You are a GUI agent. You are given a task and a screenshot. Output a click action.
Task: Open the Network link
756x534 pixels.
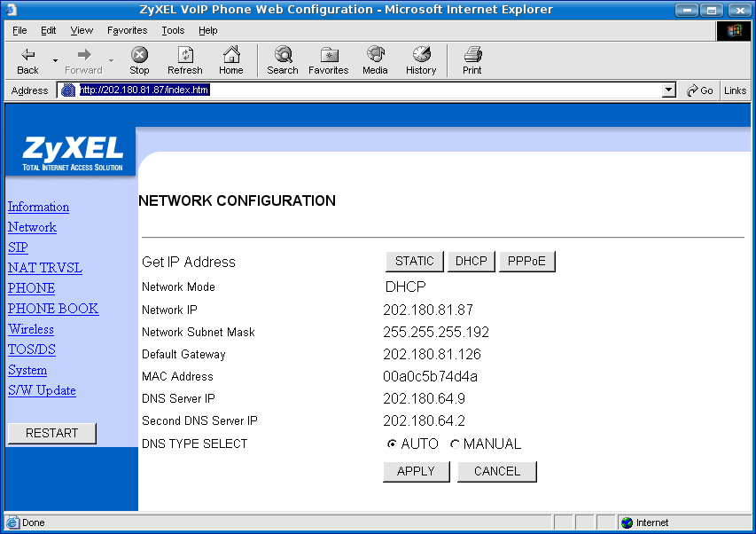coord(32,227)
